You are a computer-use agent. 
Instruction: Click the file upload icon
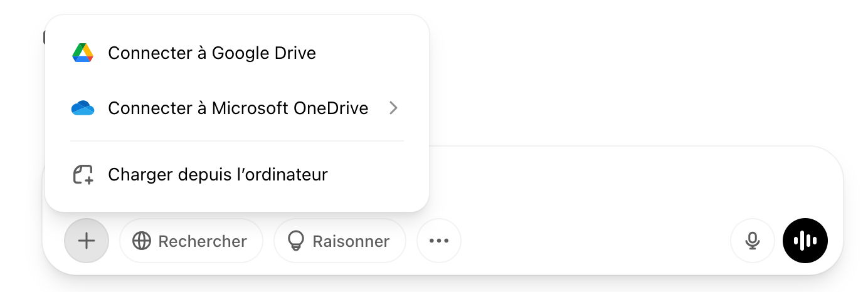pos(83,174)
